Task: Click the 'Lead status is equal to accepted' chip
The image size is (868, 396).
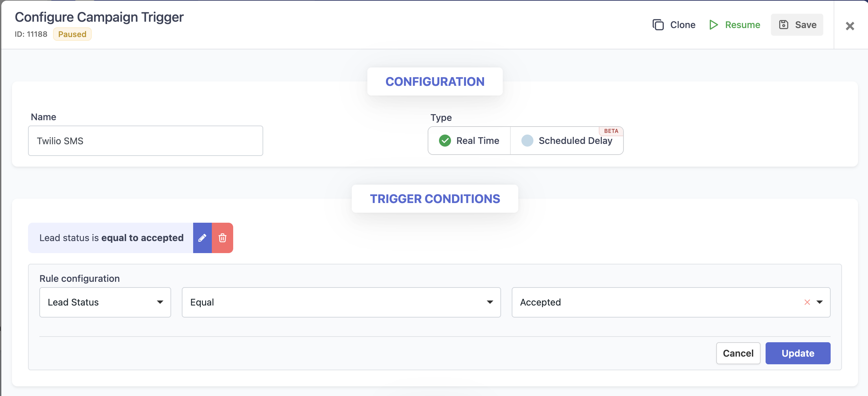Action: coord(111,238)
